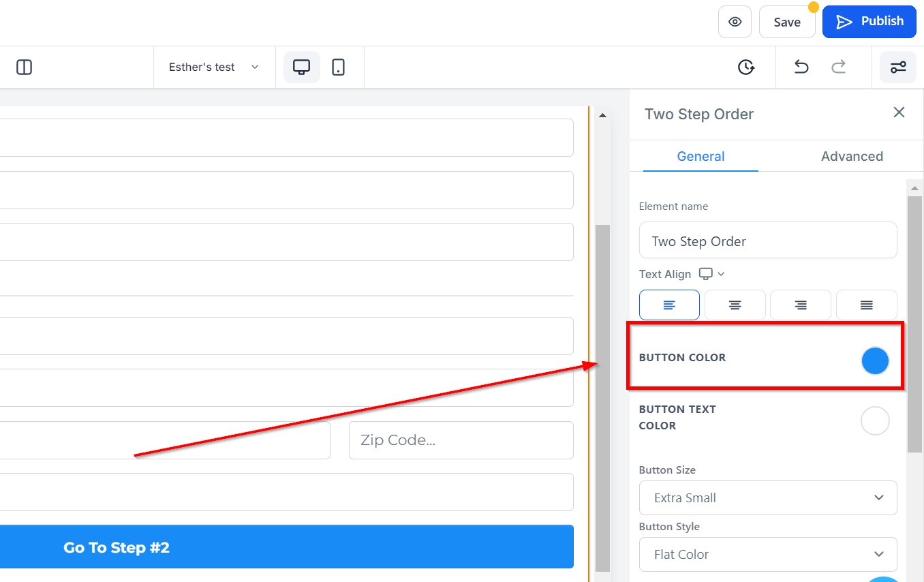
Task: Align text center
Action: click(735, 305)
